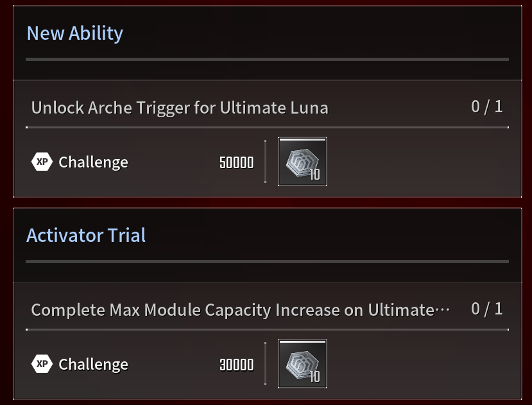The height and width of the screenshot is (405, 532).
Task: Select the reward item icon in New Ability
Action: 302,162
